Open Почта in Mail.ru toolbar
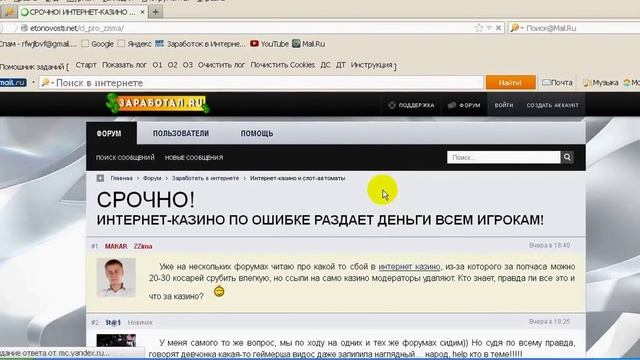The image size is (640, 360). coord(557,82)
